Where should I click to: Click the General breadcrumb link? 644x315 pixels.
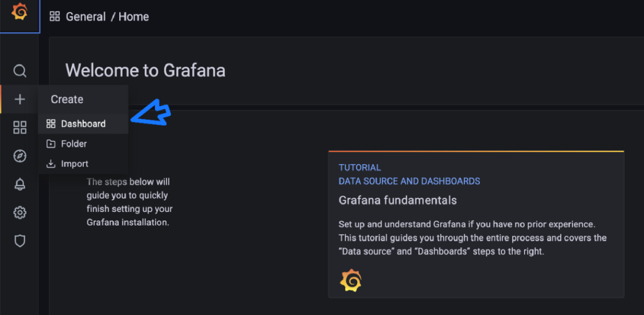86,17
